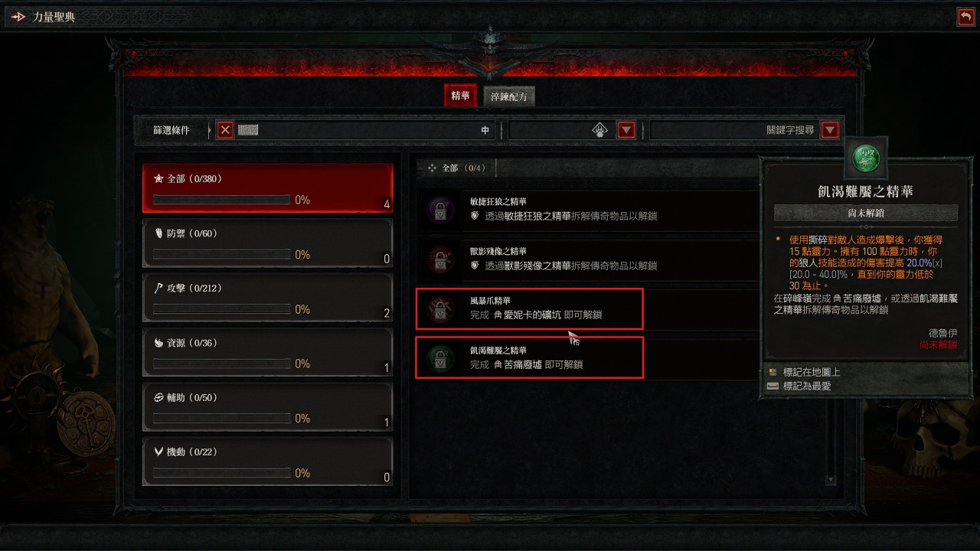Click locked 敏捷狂狼之精華 aspect icon
Image resolution: width=980 pixels, height=551 pixels.
pyautogui.click(x=440, y=210)
